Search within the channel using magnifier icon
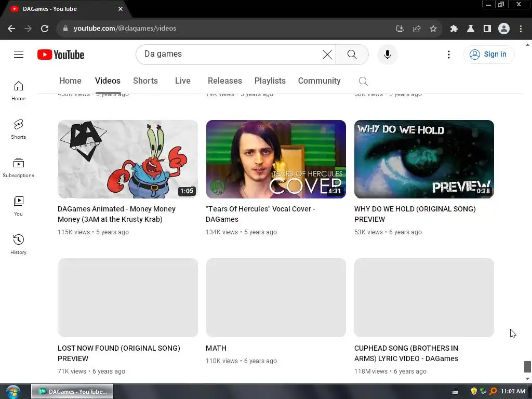The image size is (532, 399). 363,81
